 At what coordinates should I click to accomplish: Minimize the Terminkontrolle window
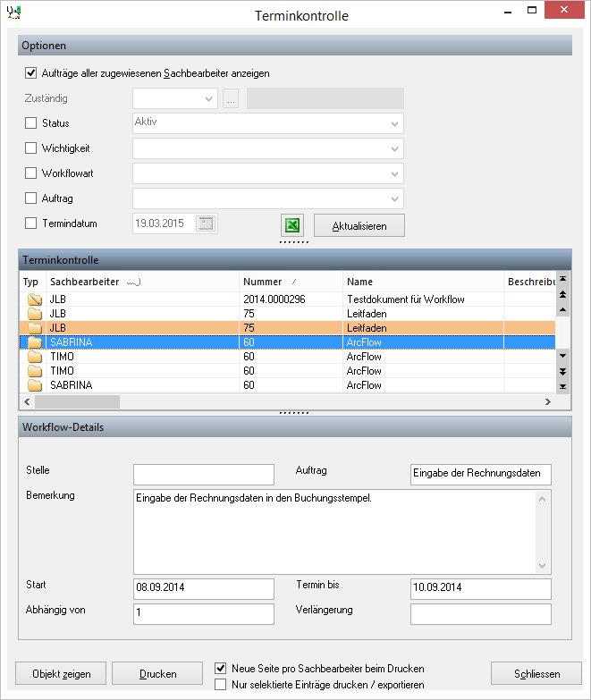pos(508,11)
